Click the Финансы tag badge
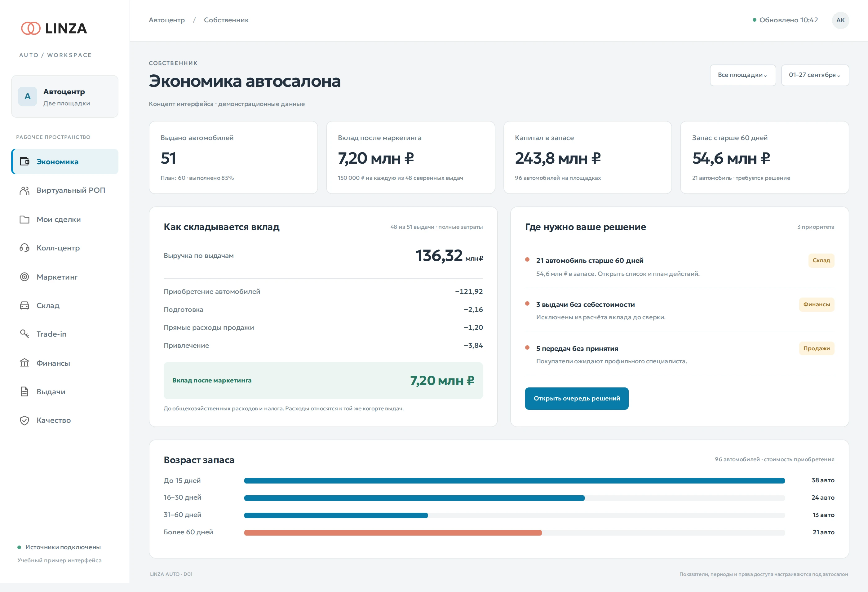Viewport: 868px width, 592px height. [817, 304]
